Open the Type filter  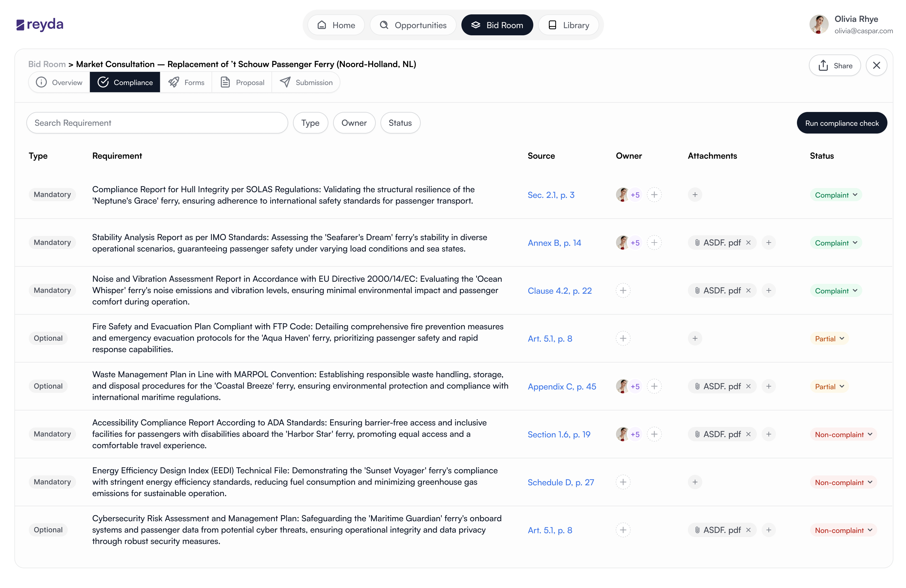[310, 123]
